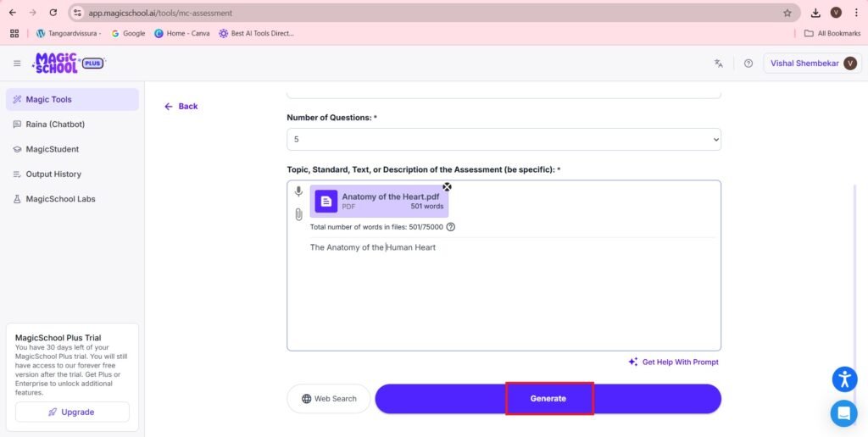
Task: Open the Vishal Shembekar account menu
Action: [813, 64]
